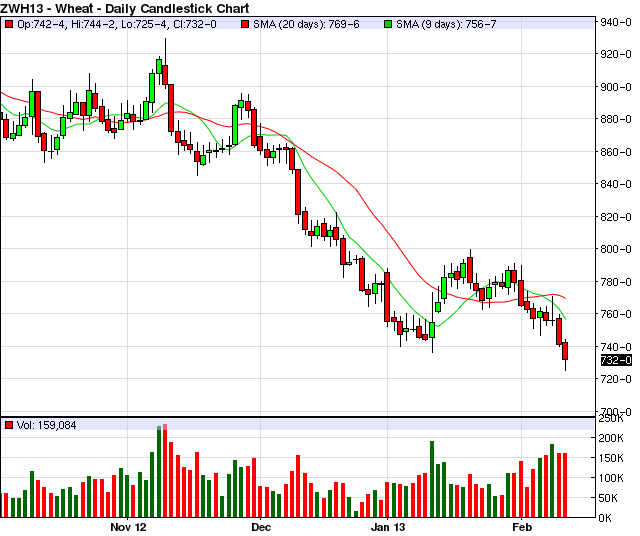640x536 pixels.
Task: Click the 880-0 price axis label
Action: [616, 119]
